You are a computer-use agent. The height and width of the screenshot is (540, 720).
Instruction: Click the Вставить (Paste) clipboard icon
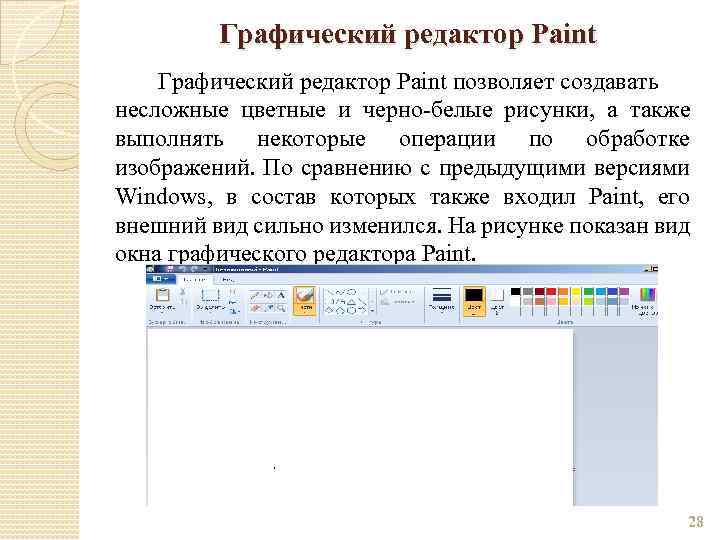[163, 294]
